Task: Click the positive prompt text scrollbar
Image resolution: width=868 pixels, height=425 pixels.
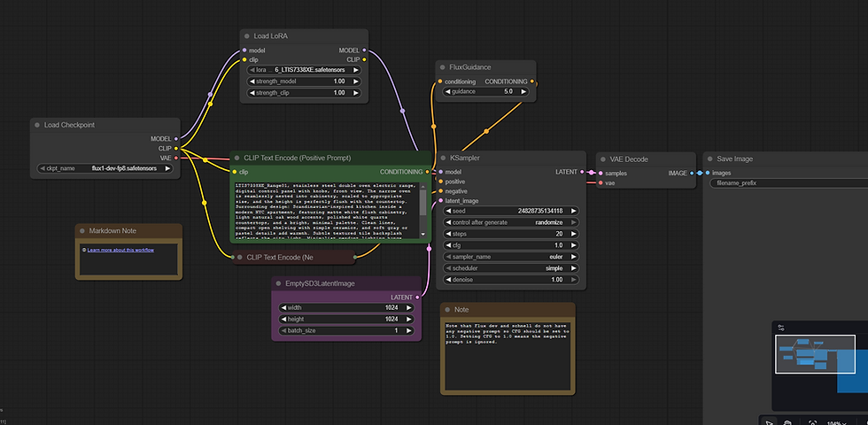Action: (x=423, y=203)
